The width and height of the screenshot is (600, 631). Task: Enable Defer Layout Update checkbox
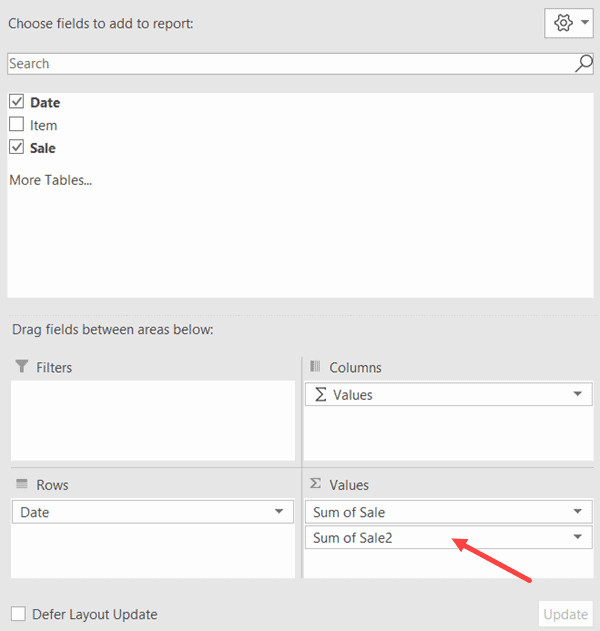pos(18,614)
